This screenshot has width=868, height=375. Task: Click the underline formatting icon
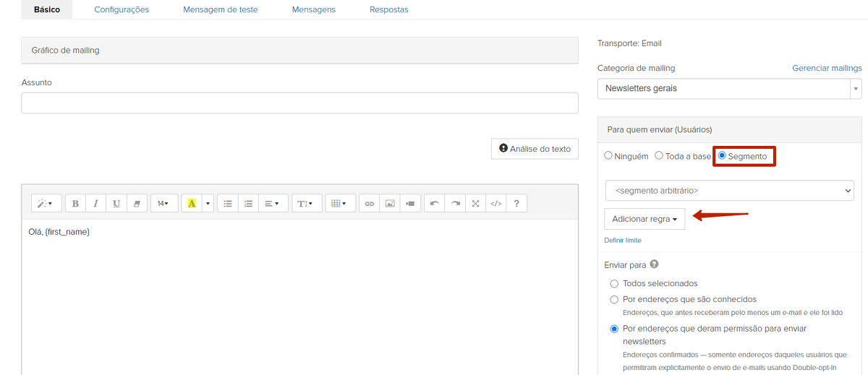[116, 204]
